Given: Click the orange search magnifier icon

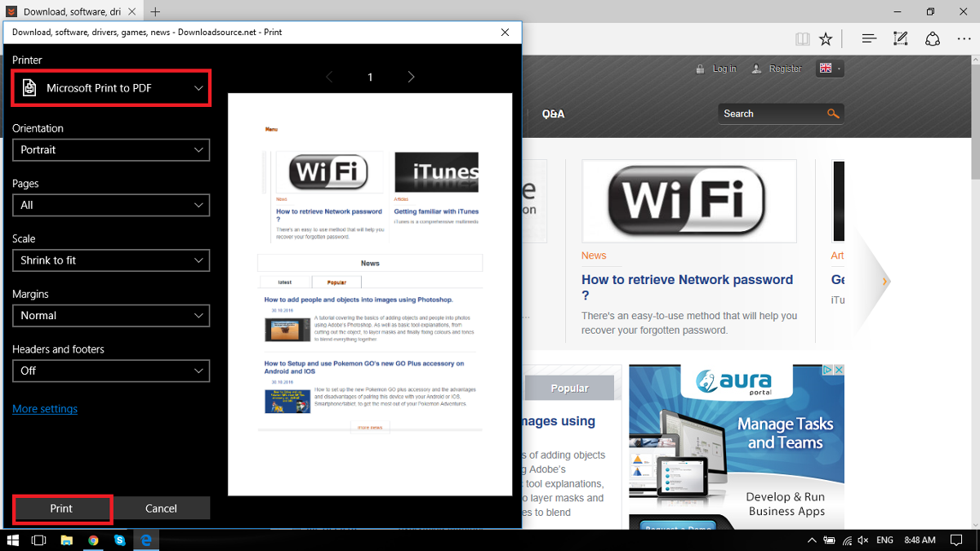Looking at the screenshot, I should tap(833, 113).
